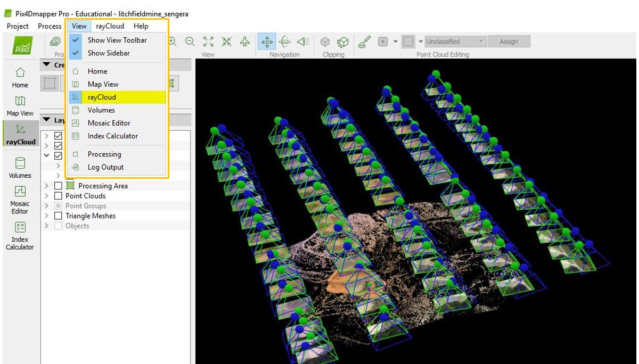This screenshot has height=364, width=639.
Task: Select the point cloud editing pencil tool
Action: click(x=364, y=40)
